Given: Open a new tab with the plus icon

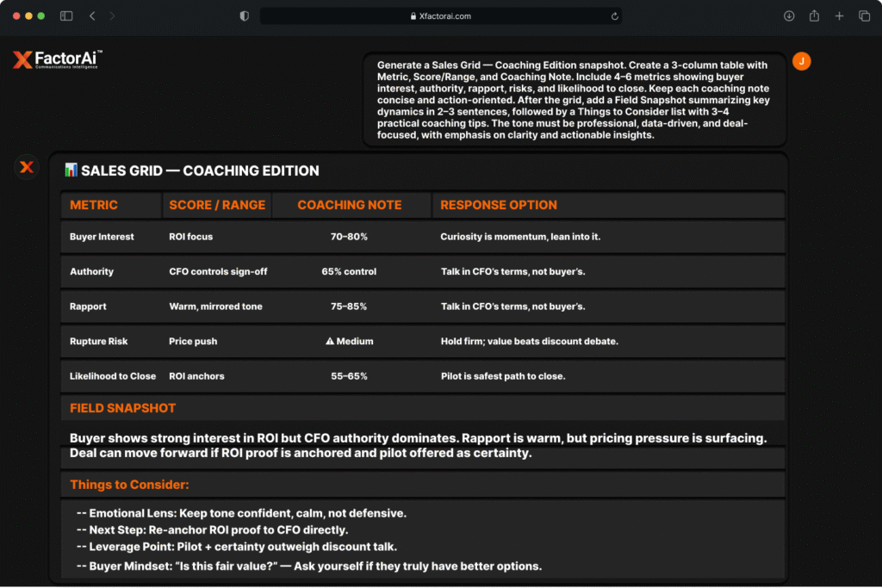Looking at the screenshot, I should [839, 16].
